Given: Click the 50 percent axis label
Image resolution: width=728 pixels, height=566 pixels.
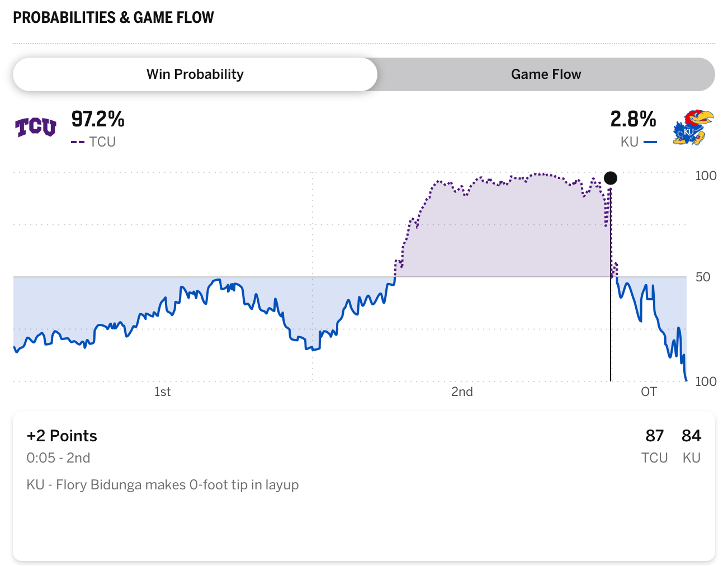Looking at the screenshot, I should click(703, 277).
